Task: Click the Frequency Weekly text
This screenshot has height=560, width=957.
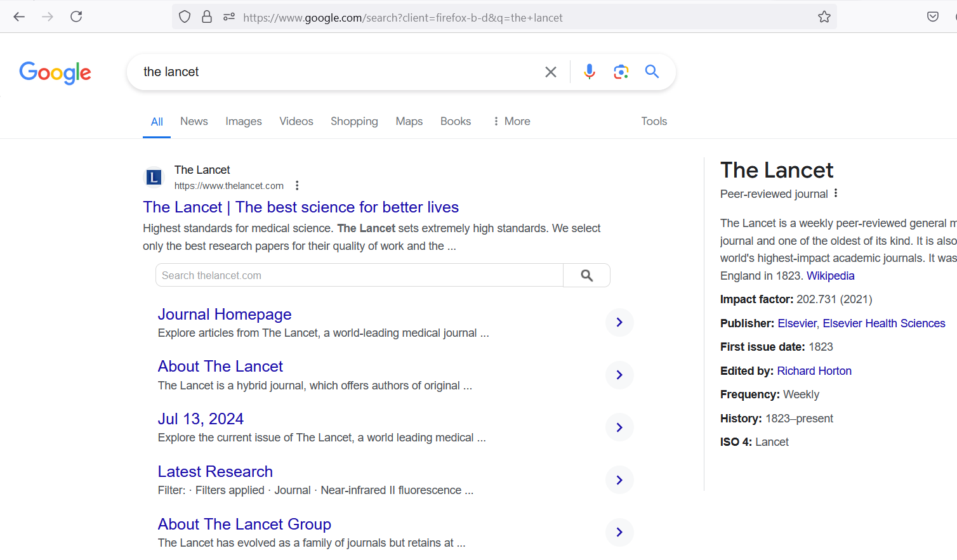Action: pos(770,394)
